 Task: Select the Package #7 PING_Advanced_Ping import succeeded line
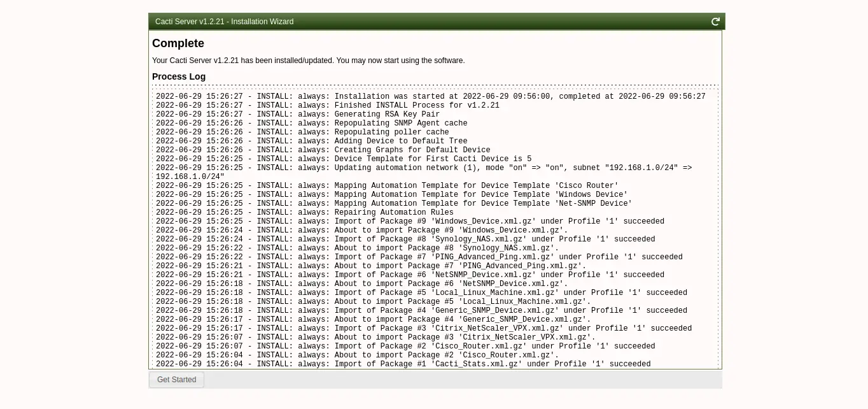coord(419,257)
